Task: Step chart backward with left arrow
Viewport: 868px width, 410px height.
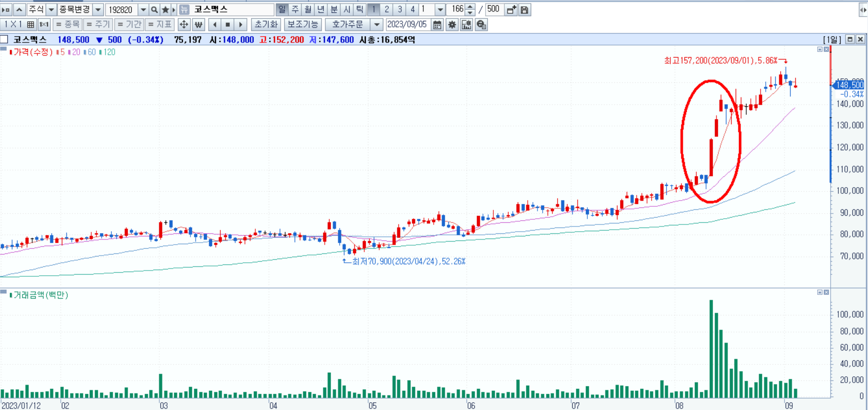Action: [x=215, y=24]
